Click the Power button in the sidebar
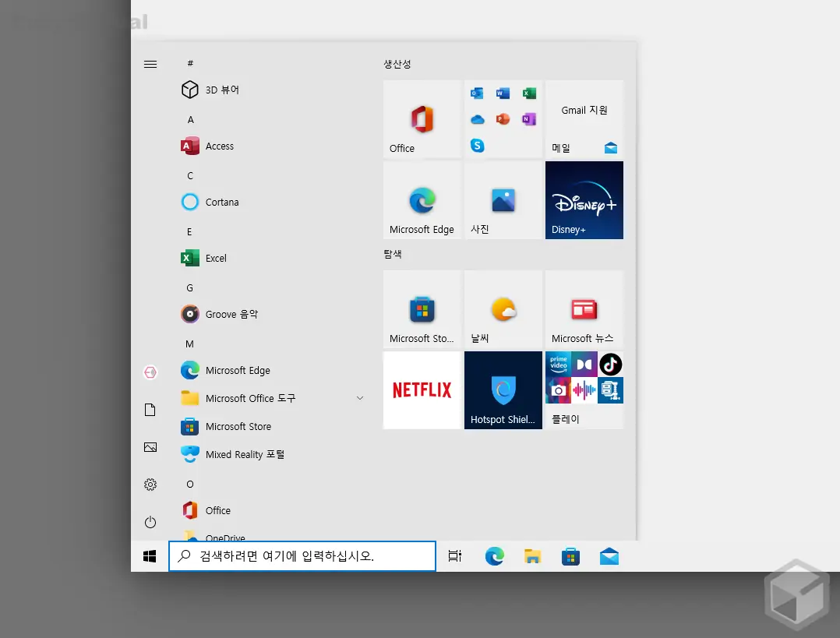Screen dimensions: 840x638 [150, 522]
